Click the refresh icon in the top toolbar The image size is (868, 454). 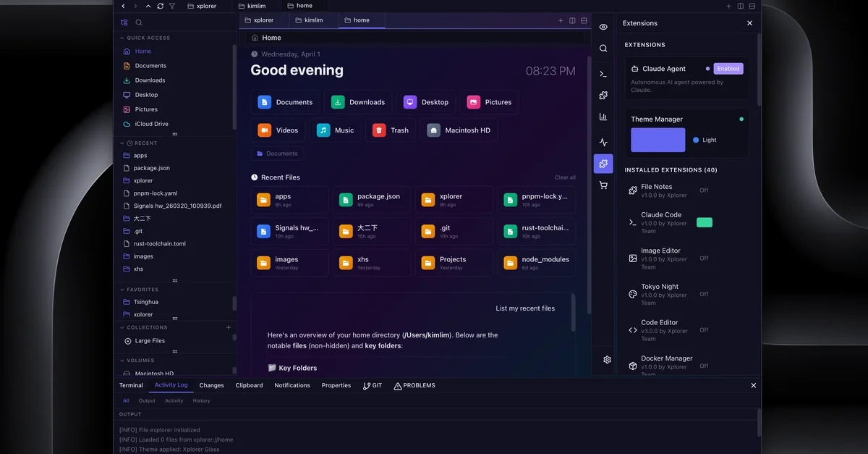coord(160,6)
